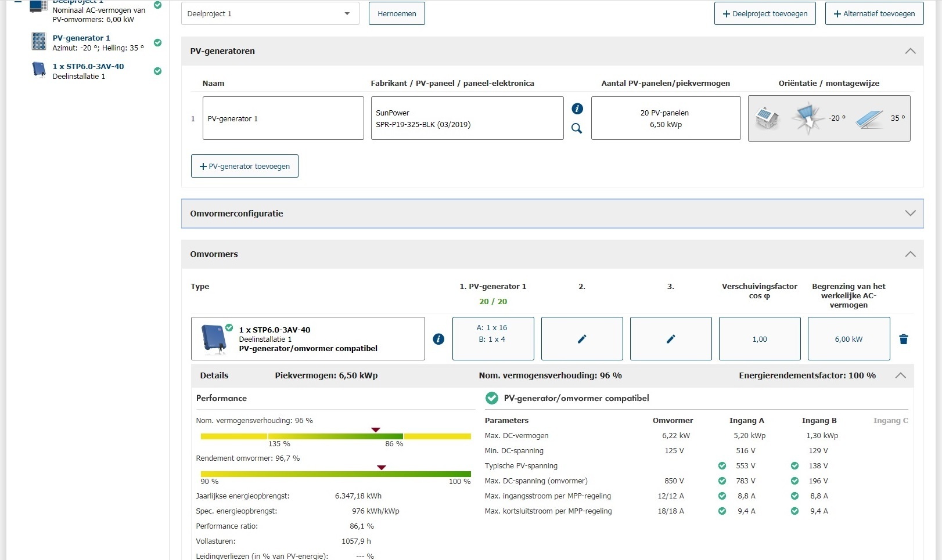Edit the third PV-generator input pencil
942x560 pixels.
click(670, 339)
